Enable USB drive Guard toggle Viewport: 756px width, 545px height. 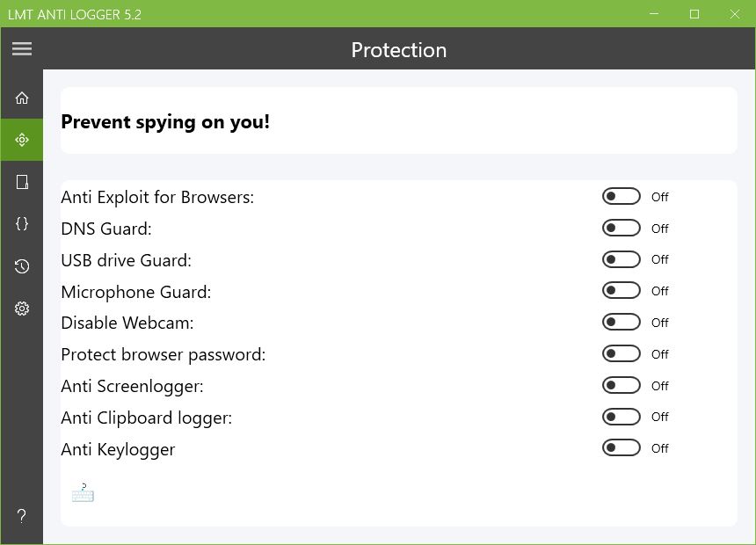(621, 259)
